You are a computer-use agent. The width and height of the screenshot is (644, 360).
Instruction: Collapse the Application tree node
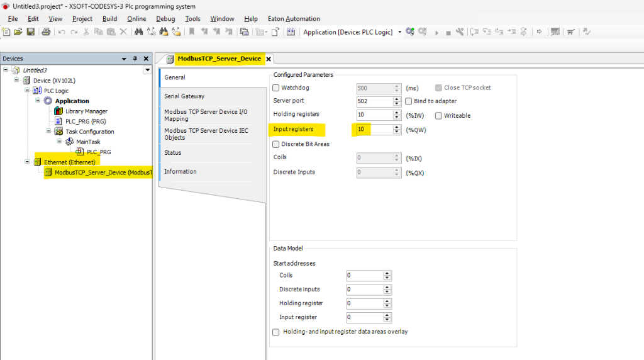point(38,100)
